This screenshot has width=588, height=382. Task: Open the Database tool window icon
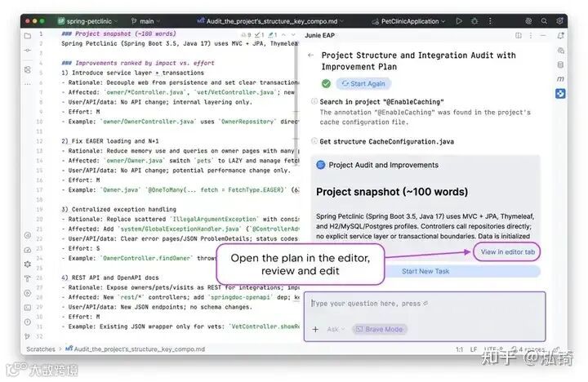pos(560,64)
